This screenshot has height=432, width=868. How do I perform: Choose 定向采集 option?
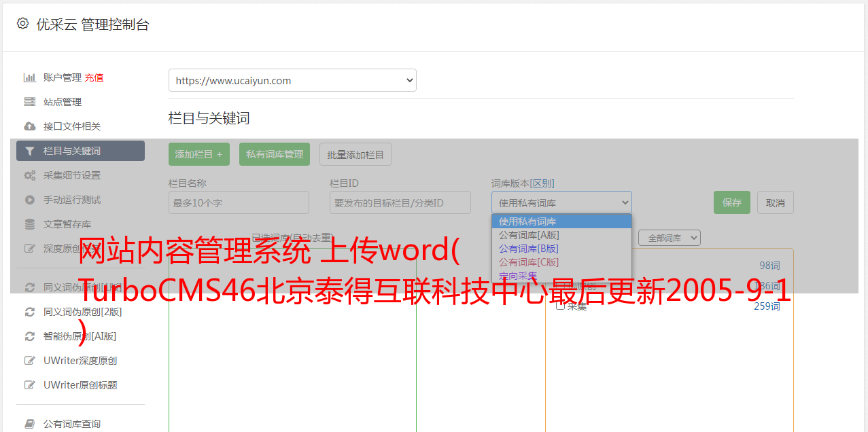point(561,276)
